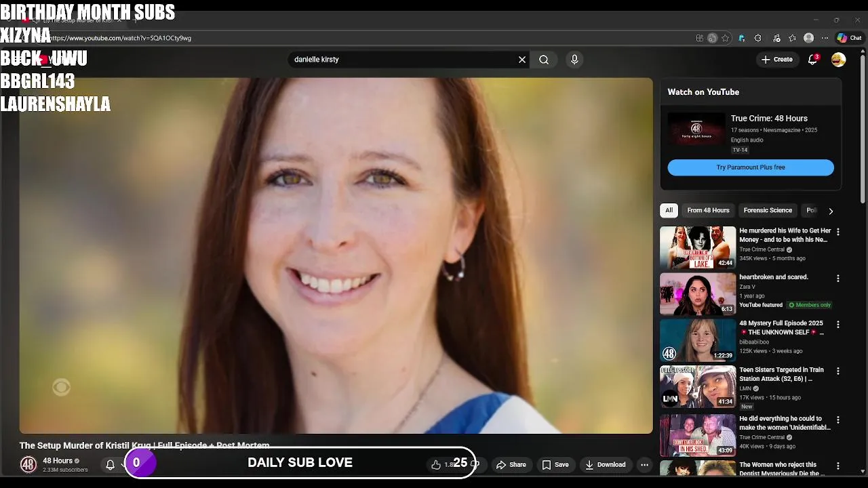
Task: Open thumbnail for He murdered his Wife video
Action: click(698, 247)
